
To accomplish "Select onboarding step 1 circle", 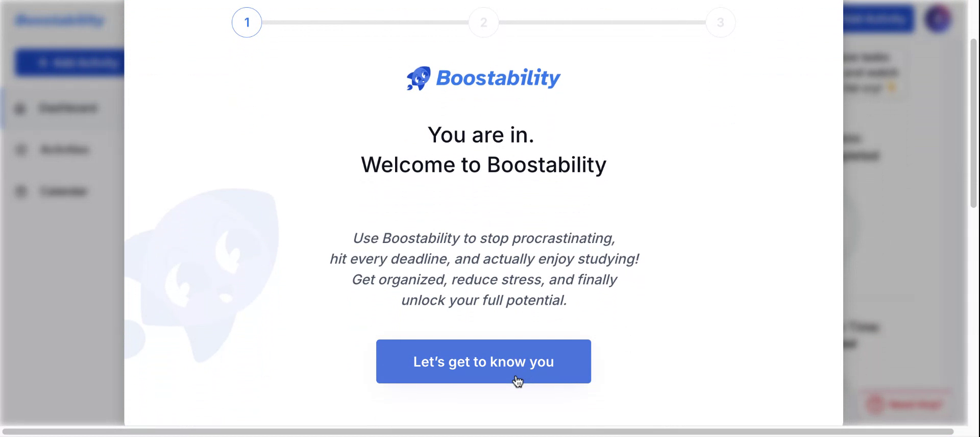I will point(247,22).
